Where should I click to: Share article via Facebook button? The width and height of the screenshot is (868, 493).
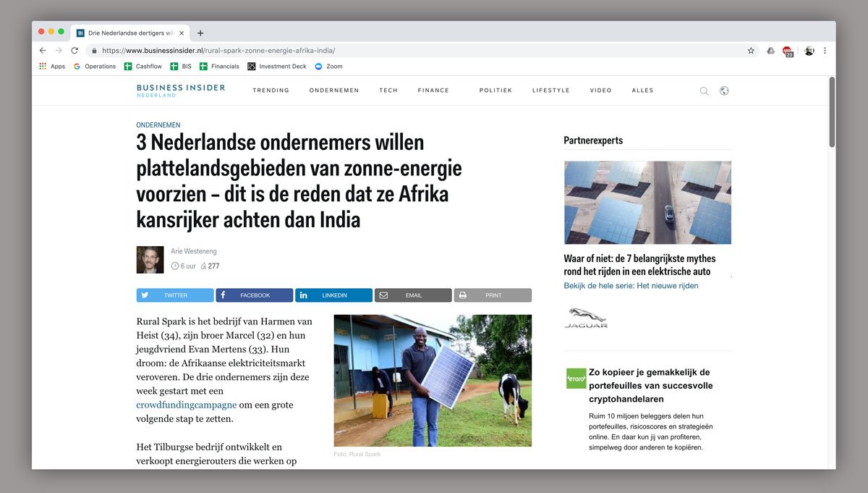[x=255, y=295]
